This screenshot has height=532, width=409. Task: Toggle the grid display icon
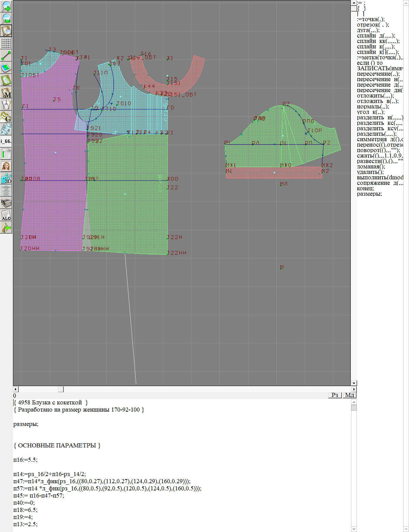tap(6, 43)
